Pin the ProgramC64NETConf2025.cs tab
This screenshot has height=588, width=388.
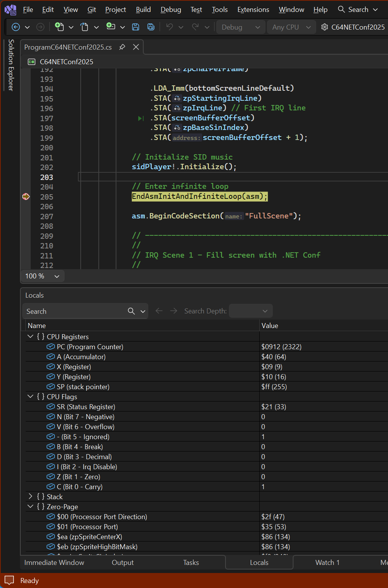[x=122, y=47]
